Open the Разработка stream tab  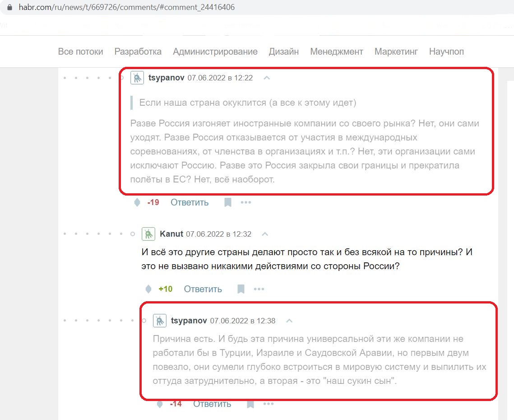pyautogui.click(x=138, y=51)
